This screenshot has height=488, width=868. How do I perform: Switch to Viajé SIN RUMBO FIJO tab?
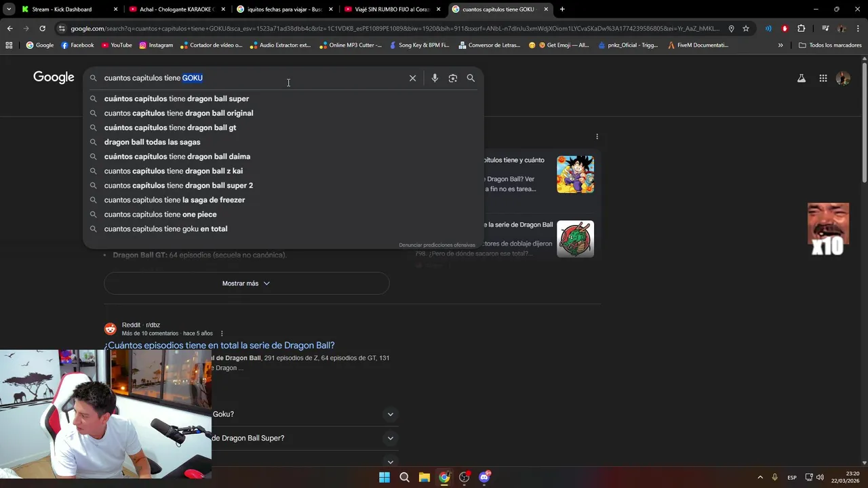tap(392, 9)
